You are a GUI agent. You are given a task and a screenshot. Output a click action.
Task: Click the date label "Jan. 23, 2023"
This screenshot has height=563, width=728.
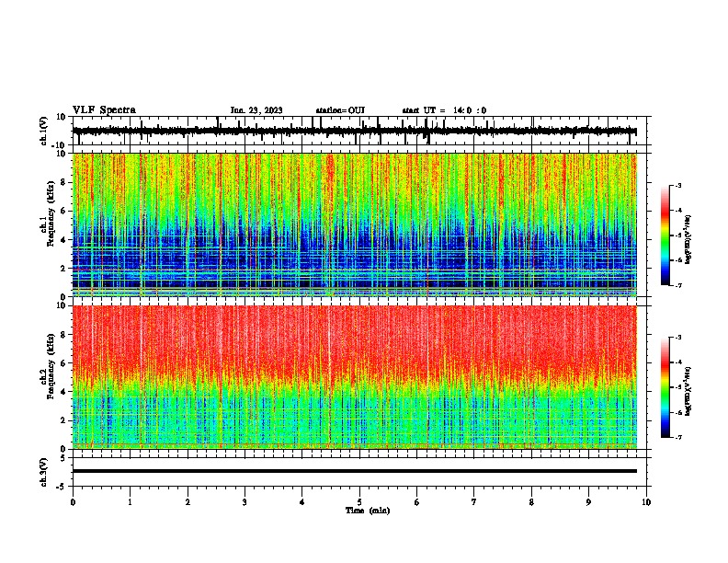[256, 110]
